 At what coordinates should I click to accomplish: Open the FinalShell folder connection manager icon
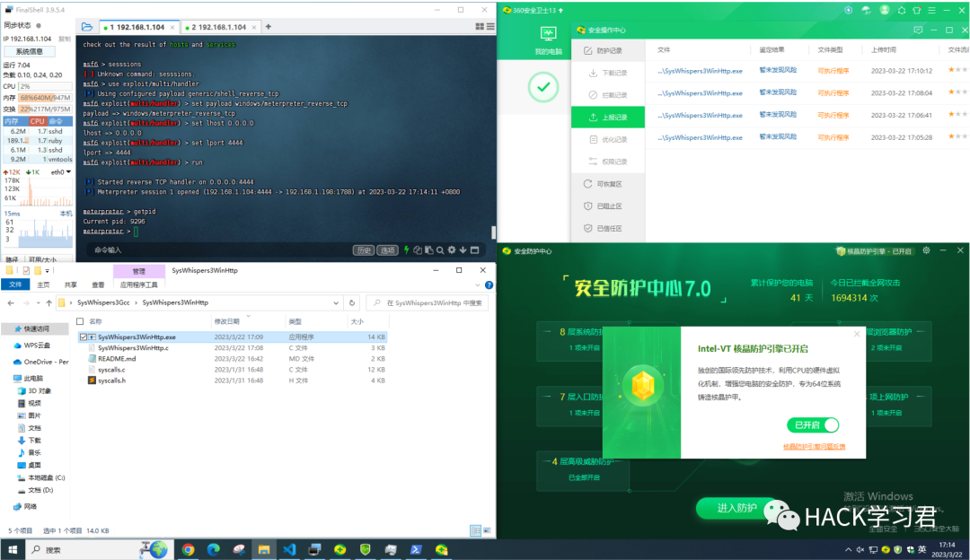click(x=86, y=27)
